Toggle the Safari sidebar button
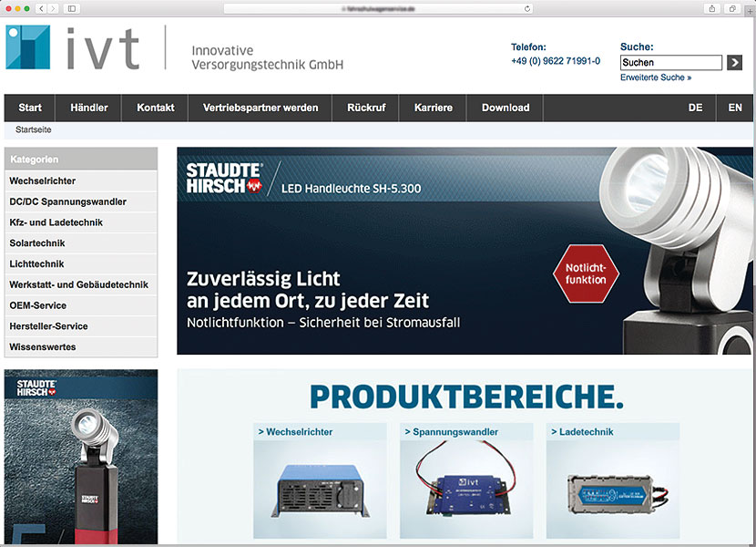Viewport: 756px width, 547px height. pos(71,8)
